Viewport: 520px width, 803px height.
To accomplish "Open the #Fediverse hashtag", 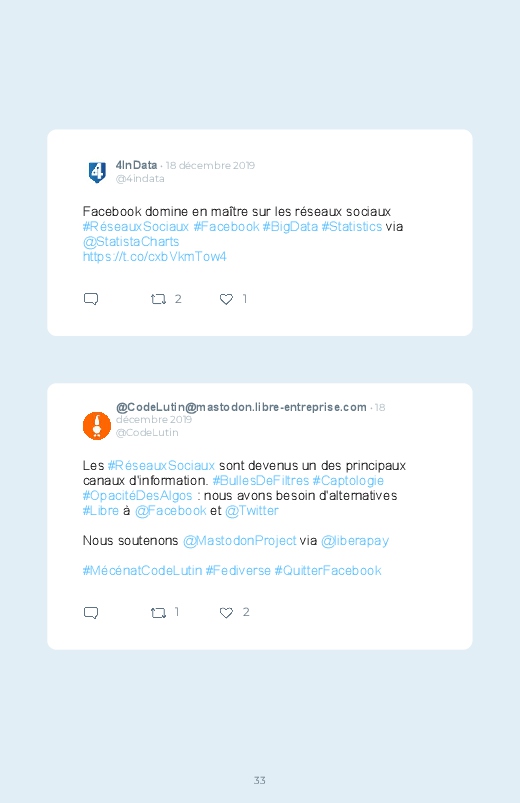I will [238, 570].
